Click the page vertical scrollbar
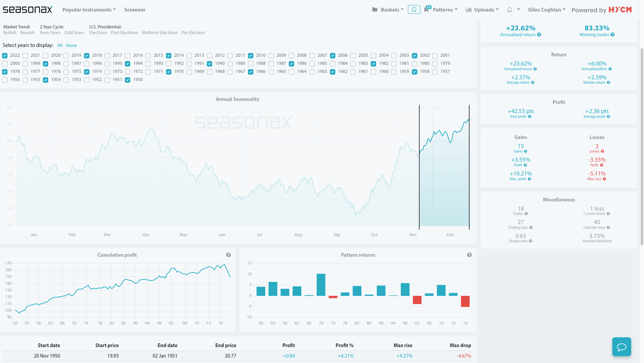The height and width of the screenshot is (363, 644). [x=641, y=147]
